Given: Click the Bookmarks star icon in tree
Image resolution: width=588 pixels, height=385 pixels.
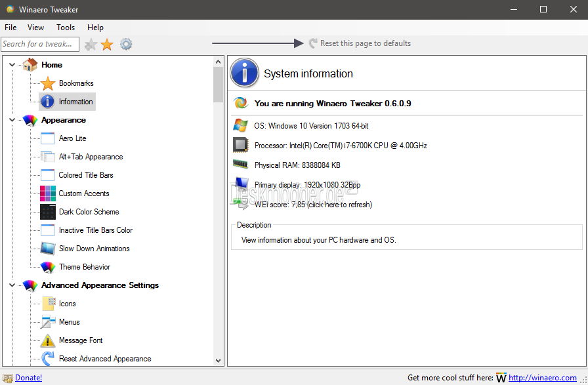Looking at the screenshot, I should (48, 83).
